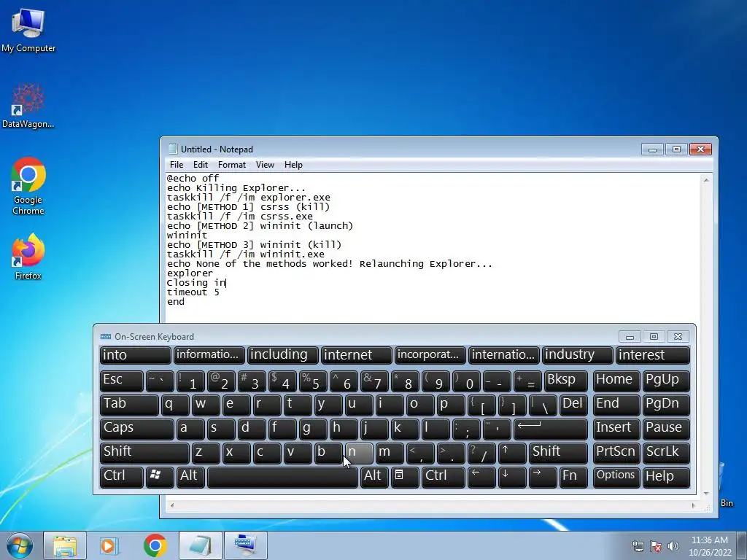Click the Chrome icon in the taskbar

pyautogui.click(x=155, y=545)
